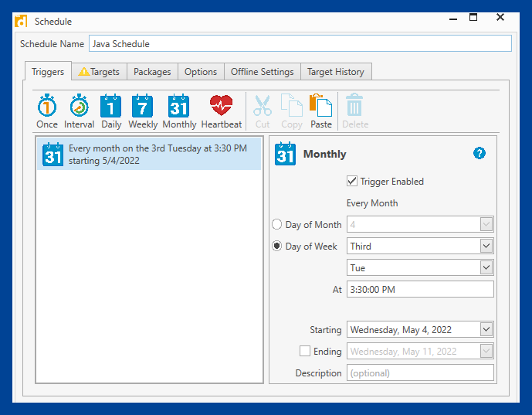Screen dimensions: 532x415
Task: Enable the Ending date checkbox
Action: click(305, 351)
